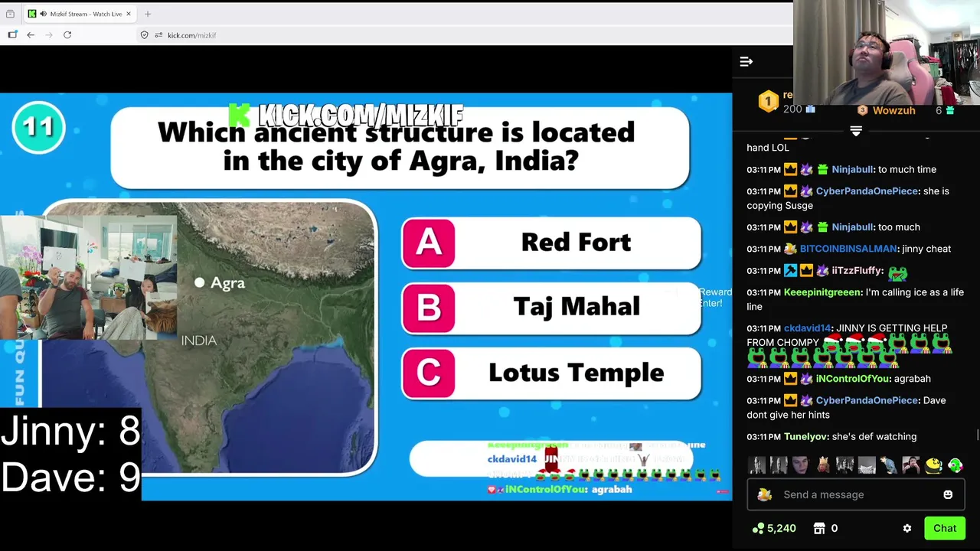Close the Mizkif Stream tab
The image size is (980, 551).
[x=129, y=14]
